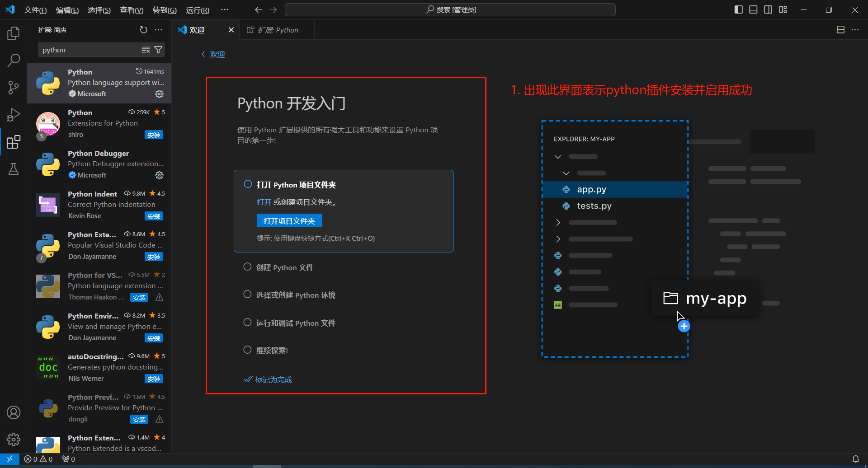Viewport: 868px width, 468px height.
Task: Open the 查看(V) menu
Action: pyautogui.click(x=132, y=10)
